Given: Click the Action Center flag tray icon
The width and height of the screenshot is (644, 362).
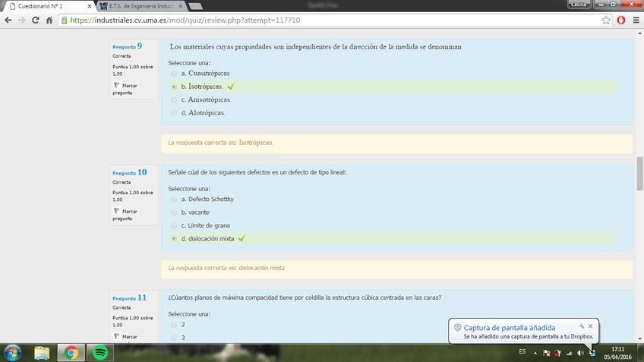Looking at the screenshot, I should tap(546, 353).
